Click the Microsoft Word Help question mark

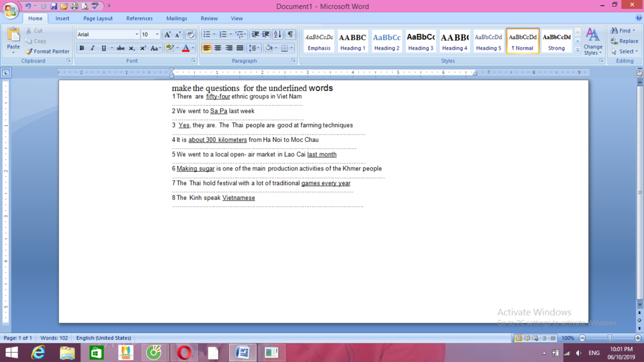pos(639,18)
